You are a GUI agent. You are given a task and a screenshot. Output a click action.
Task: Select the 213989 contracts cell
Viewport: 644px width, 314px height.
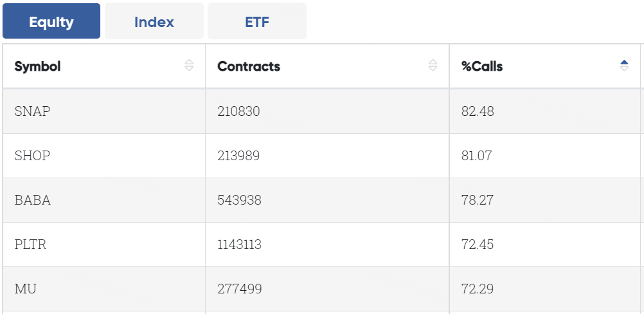[238, 156]
